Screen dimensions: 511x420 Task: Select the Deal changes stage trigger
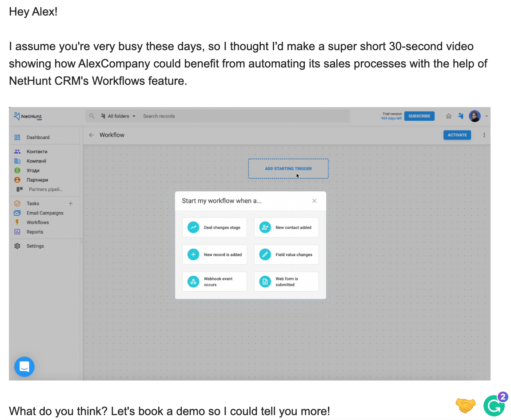coord(215,227)
